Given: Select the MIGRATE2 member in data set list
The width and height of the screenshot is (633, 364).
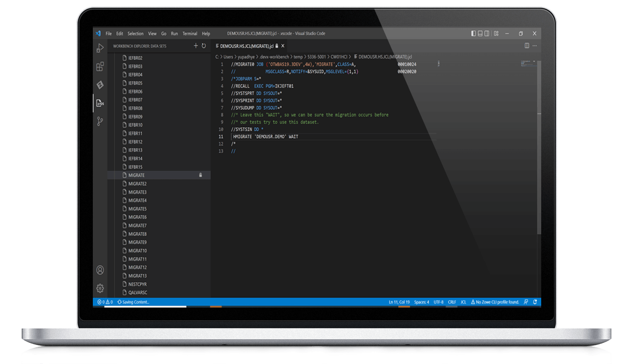Looking at the screenshot, I should click(137, 184).
